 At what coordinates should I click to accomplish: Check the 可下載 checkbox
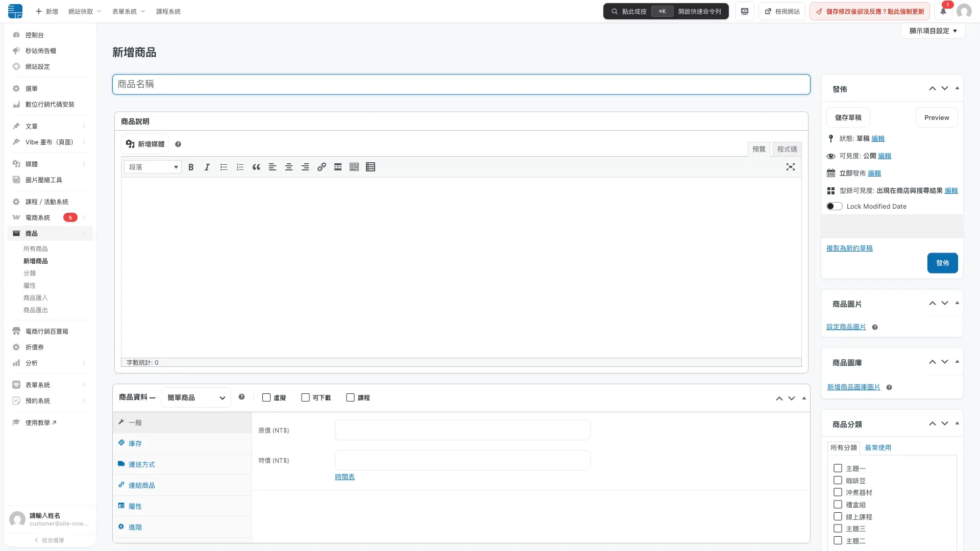point(305,397)
